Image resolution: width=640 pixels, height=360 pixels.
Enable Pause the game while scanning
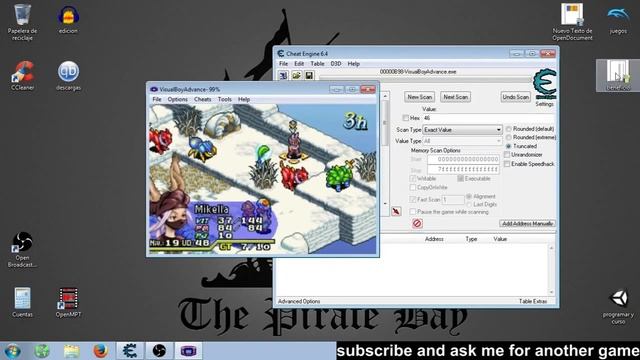pos(413,212)
